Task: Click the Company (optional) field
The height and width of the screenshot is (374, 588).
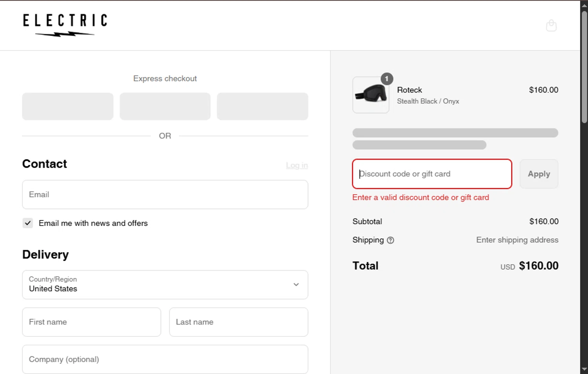Action: (165, 359)
